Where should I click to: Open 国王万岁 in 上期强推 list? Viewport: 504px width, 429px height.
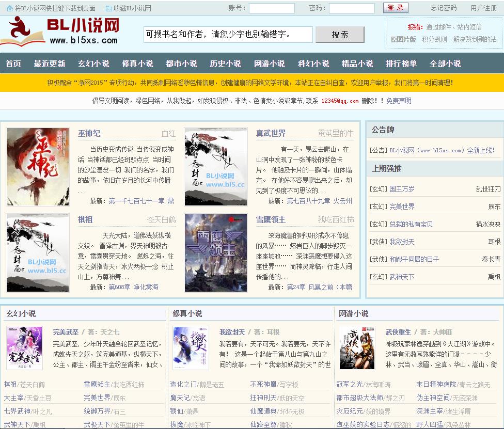coord(402,189)
